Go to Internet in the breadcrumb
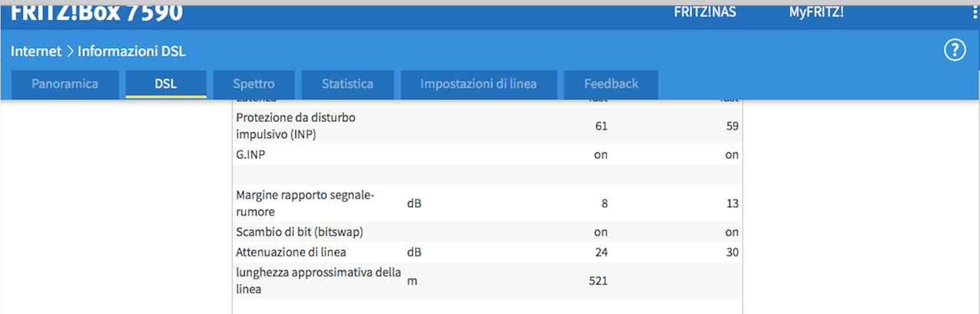 pyautogui.click(x=35, y=52)
